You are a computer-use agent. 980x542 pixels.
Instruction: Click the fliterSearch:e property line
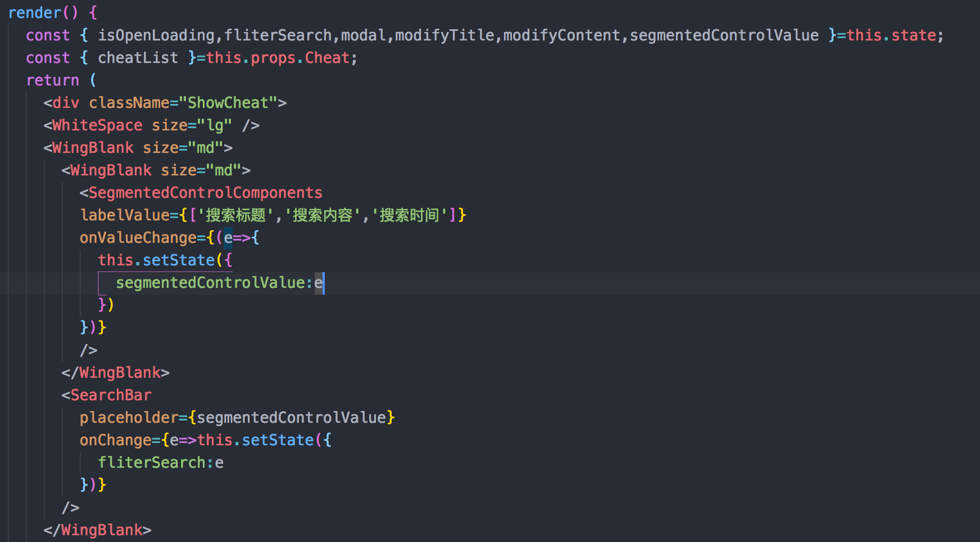(161, 462)
